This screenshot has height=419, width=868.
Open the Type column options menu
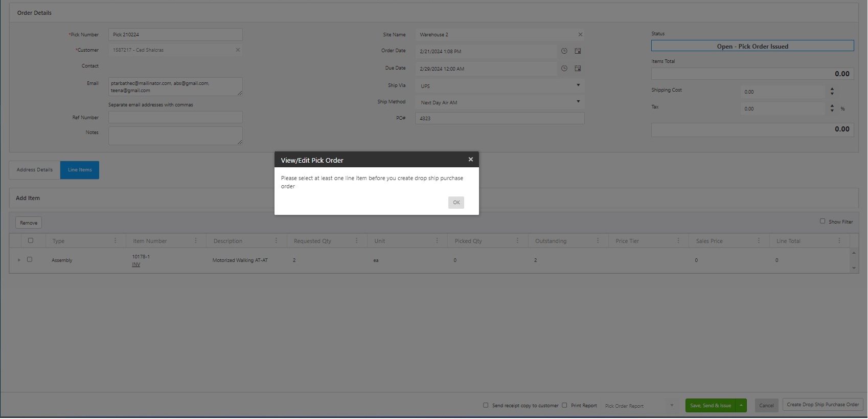(115, 240)
